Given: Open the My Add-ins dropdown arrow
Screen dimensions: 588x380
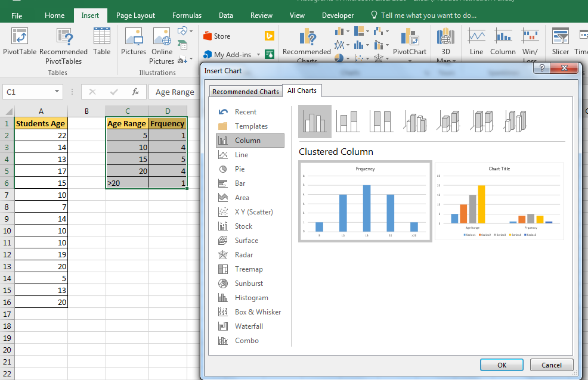Looking at the screenshot, I should point(257,53).
